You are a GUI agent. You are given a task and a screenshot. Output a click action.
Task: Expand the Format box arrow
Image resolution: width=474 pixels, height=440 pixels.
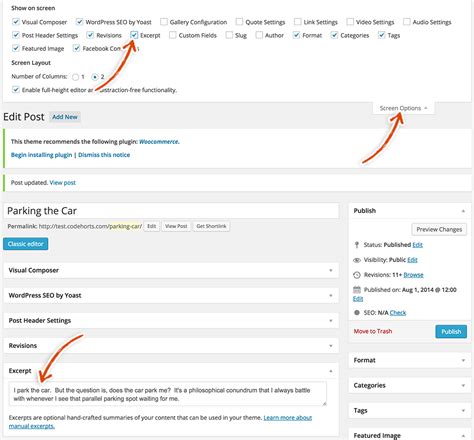[x=463, y=360]
